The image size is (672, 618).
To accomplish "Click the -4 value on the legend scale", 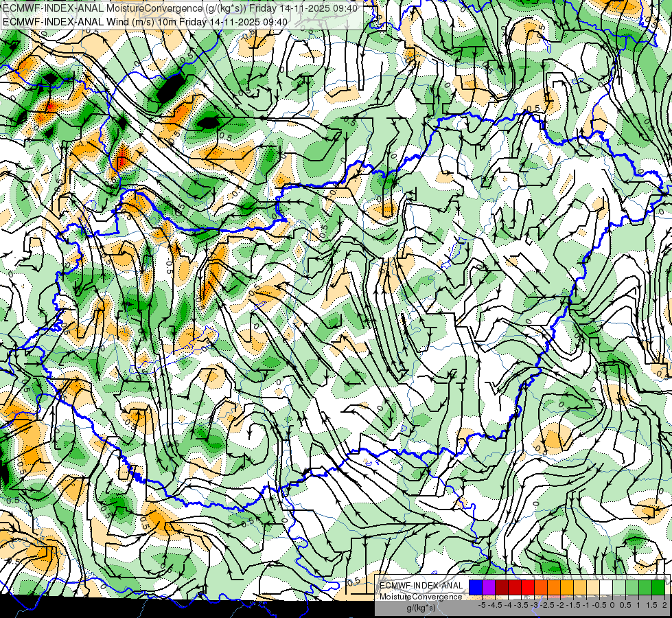I will 508,605.
